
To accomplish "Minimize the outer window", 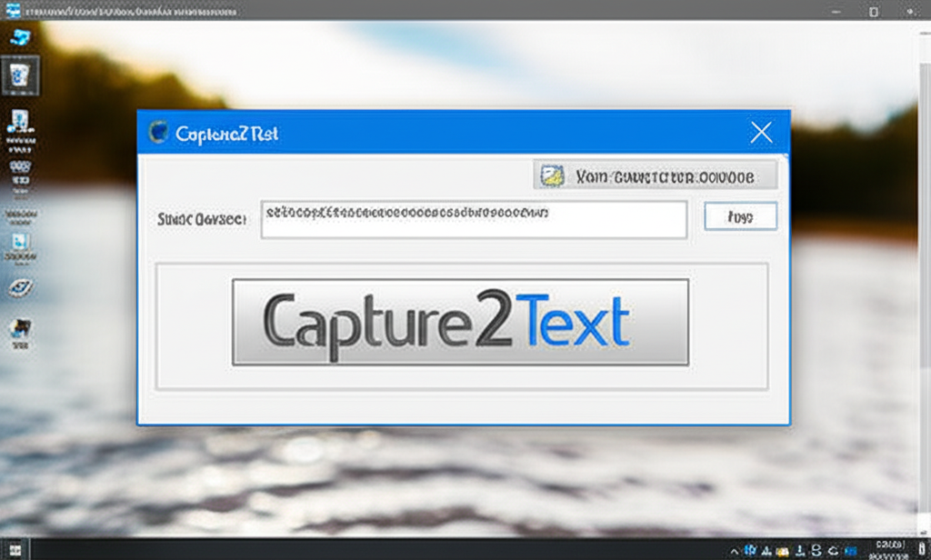I will coord(836,11).
